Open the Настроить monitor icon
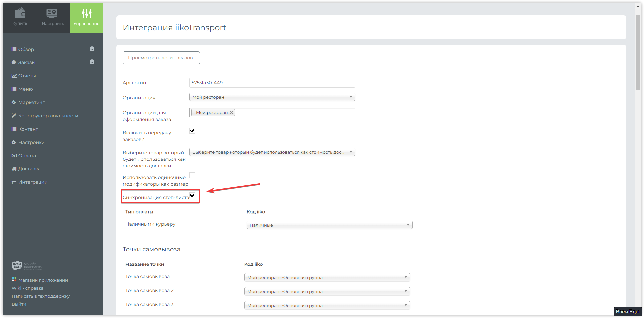The image size is (644, 318). [x=52, y=13]
